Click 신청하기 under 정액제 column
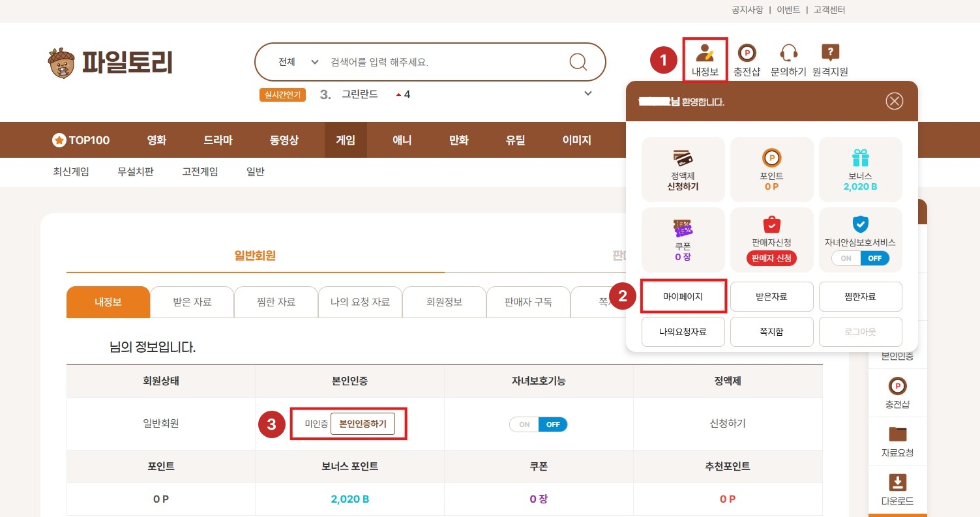Viewport: 980px width, 517px height. click(x=728, y=424)
